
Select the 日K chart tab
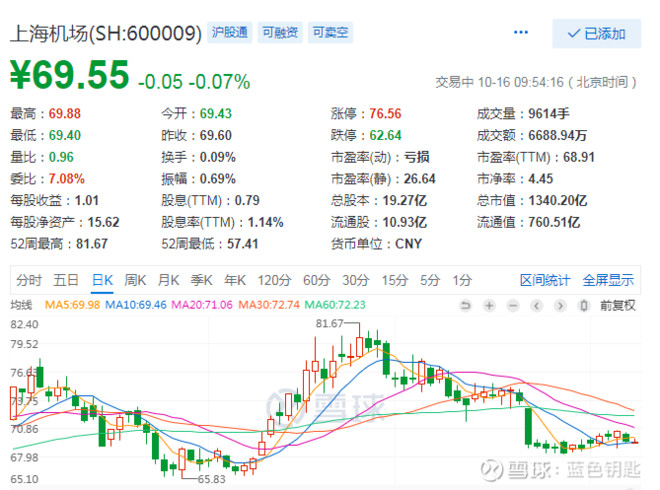click(x=102, y=280)
